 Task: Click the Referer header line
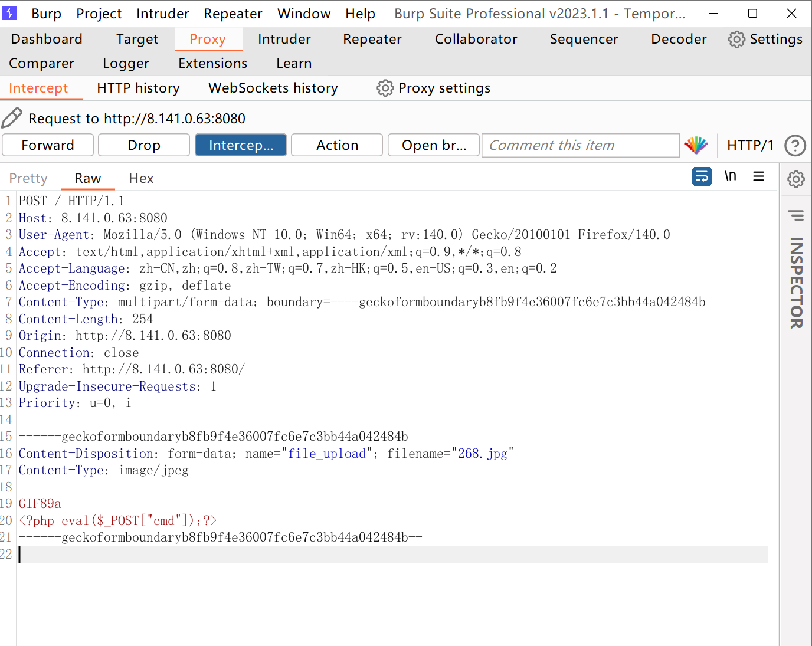pos(132,369)
